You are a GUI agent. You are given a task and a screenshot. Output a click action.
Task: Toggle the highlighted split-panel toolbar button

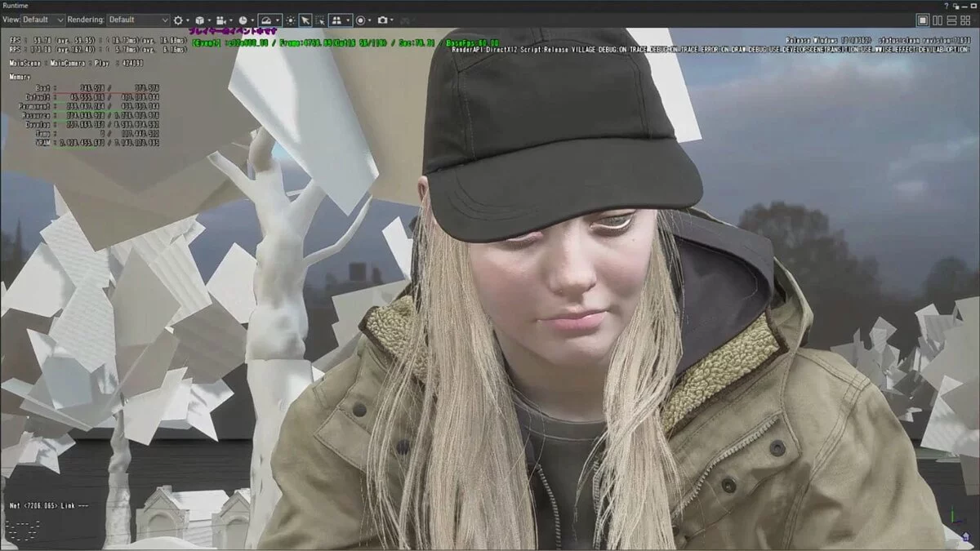pos(336,20)
